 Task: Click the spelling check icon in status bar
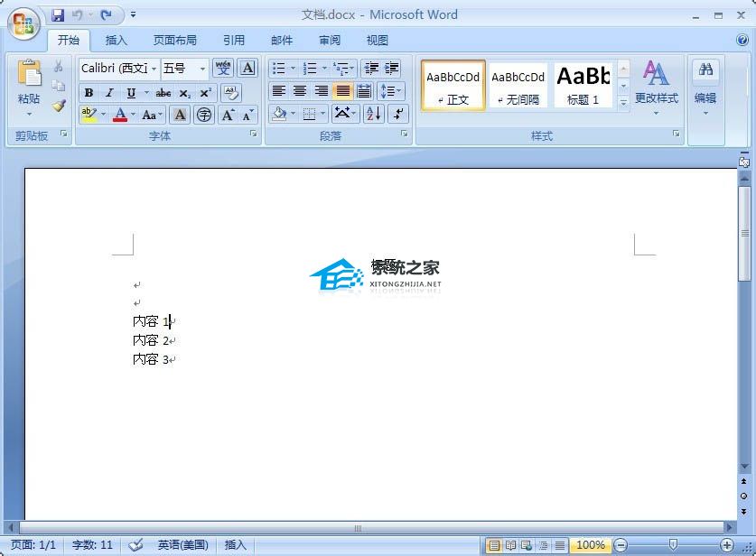136,545
